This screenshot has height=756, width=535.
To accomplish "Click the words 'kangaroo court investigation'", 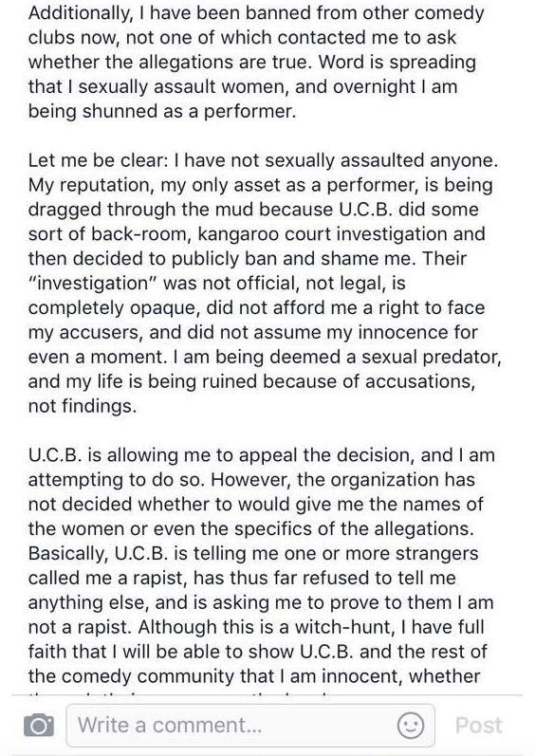I will coord(317,234).
